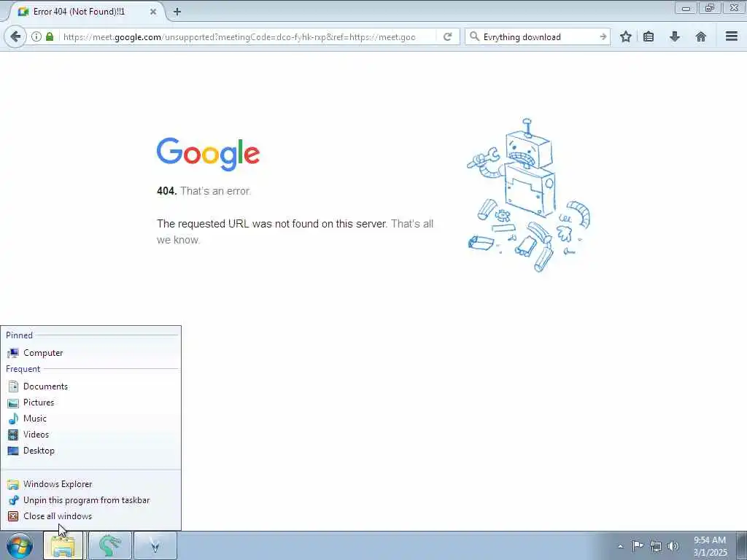747x560 pixels.
Task: Close the Error 404 tab
Action: 153,12
